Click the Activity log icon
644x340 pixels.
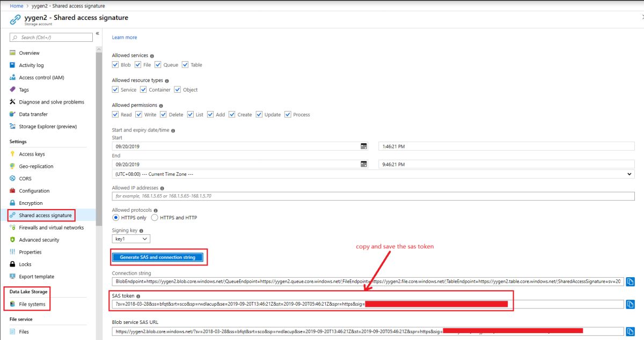pyautogui.click(x=12, y=65)
